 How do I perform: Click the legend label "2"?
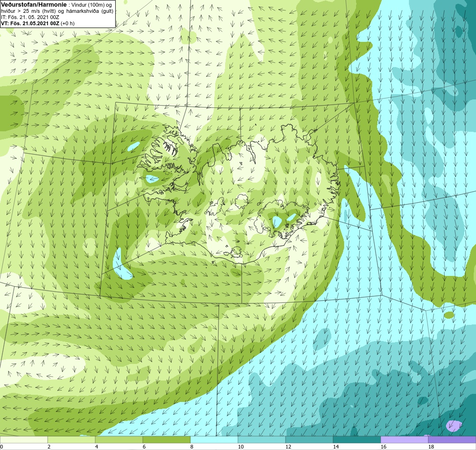pyautogui.click(x=49, y=447)
